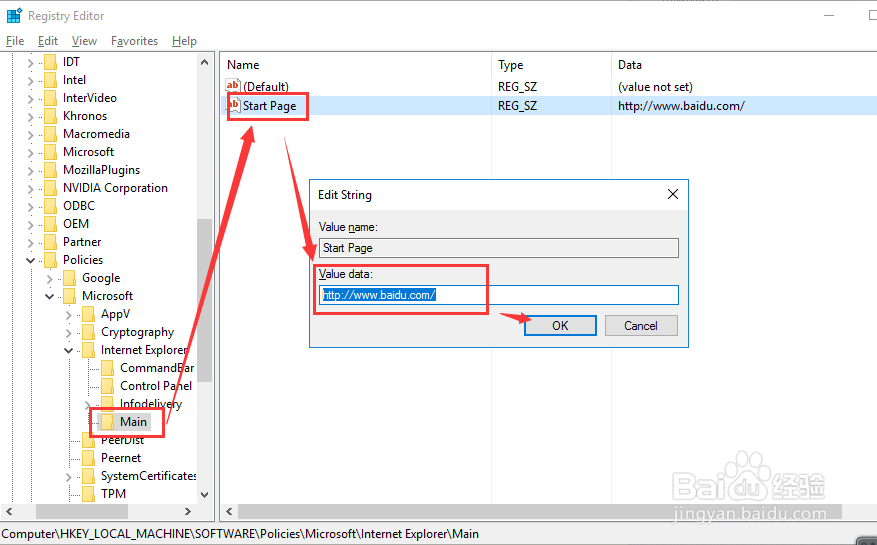Expand the Google key under Policies
The image size is (877, 545).
coord(50,279)
